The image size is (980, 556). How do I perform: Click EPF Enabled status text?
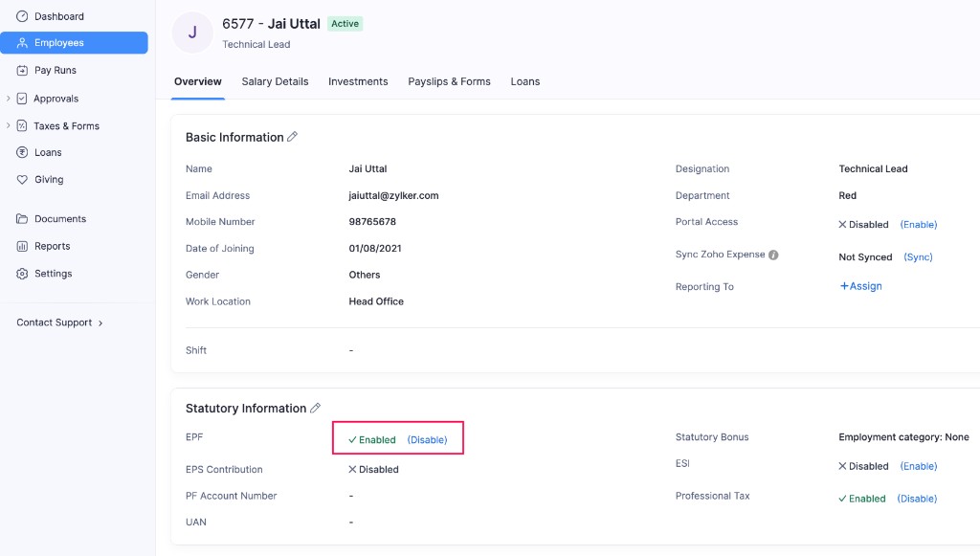(372, 440)
